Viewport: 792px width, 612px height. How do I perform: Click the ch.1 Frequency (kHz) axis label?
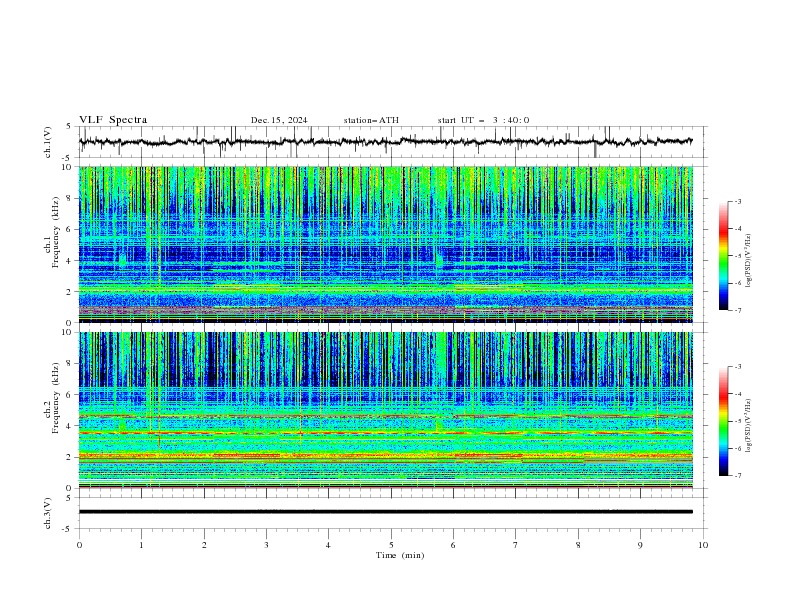(52, 231)
